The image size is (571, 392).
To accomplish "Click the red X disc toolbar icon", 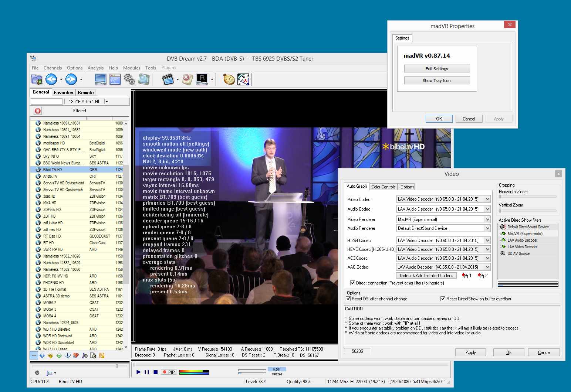I will click(x=187, y=79).
